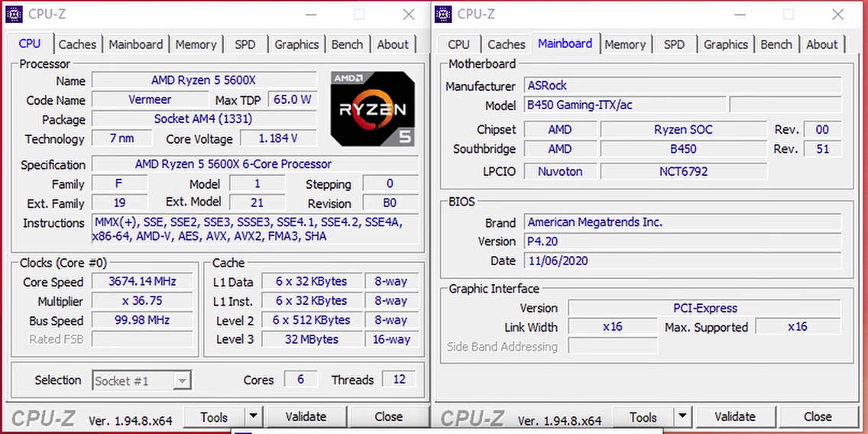Click the CPU-Z app icon in right window title bar
This screenshot has width=868, height=434.
click(443, 14)
